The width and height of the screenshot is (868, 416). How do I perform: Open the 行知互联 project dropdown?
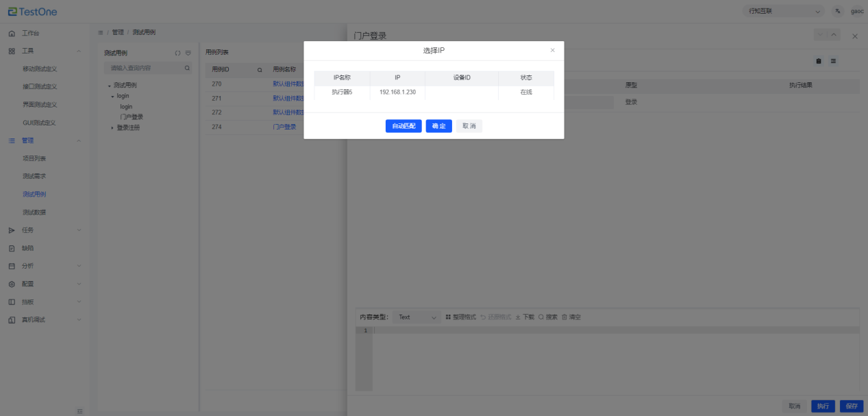tap(784, 11)
